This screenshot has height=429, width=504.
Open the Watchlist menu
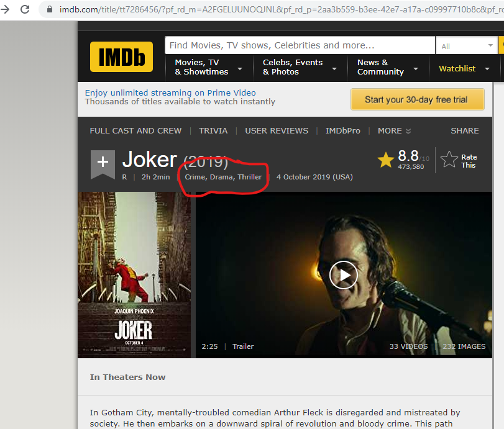pyautogui.click(x=464, y=69)
